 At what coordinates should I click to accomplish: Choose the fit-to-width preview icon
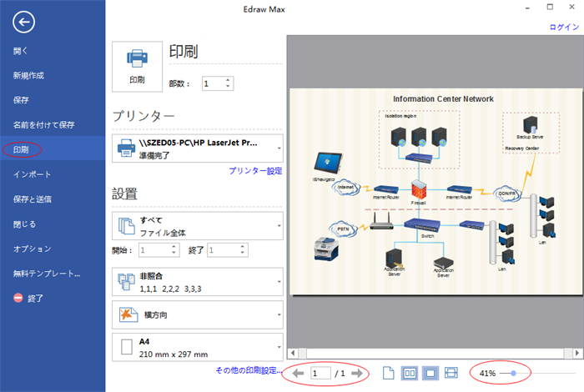click(451, 373)
